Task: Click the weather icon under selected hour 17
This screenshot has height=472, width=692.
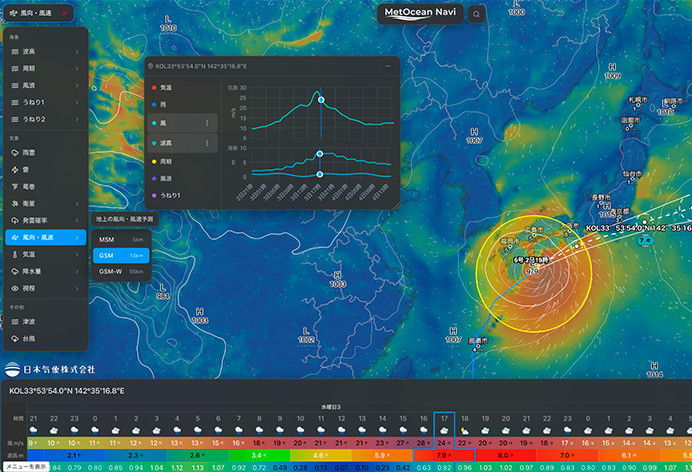Action: click(x=444, y=430)
